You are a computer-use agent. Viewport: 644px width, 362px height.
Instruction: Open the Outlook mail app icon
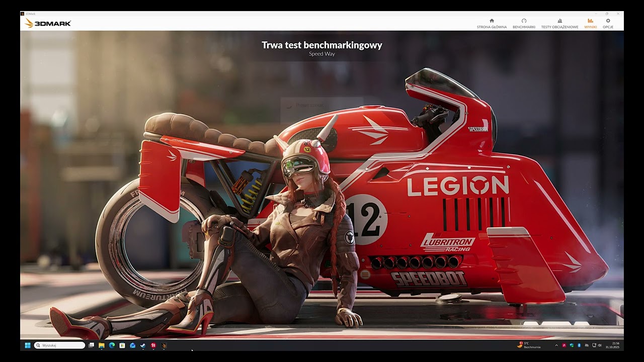click(133, 345)
